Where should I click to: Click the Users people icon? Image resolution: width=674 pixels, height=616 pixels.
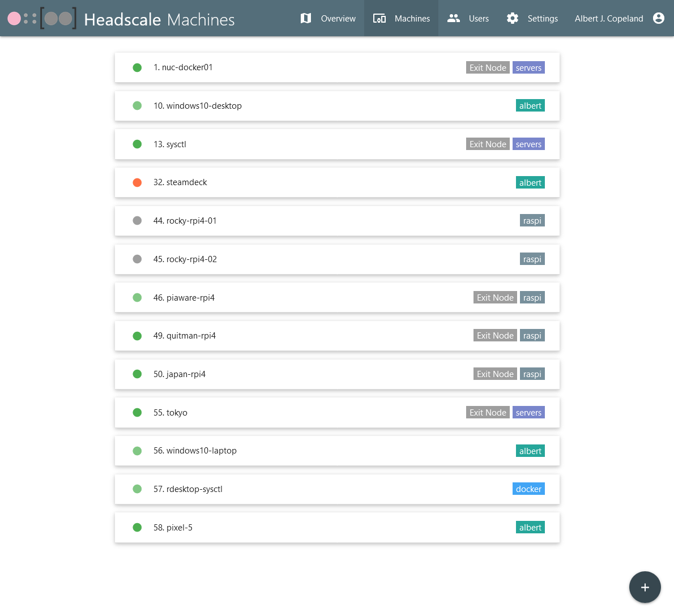(454, 18)
